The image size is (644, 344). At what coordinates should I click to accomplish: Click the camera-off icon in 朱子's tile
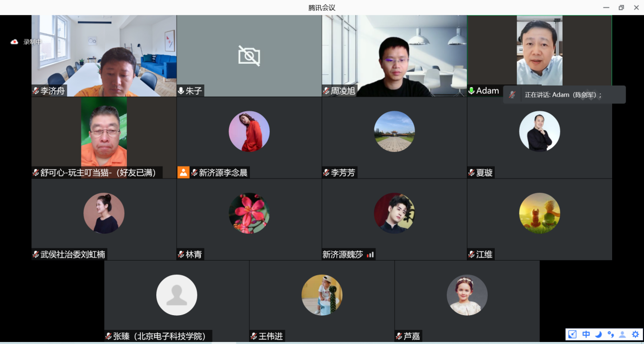(x=249, y=56)
